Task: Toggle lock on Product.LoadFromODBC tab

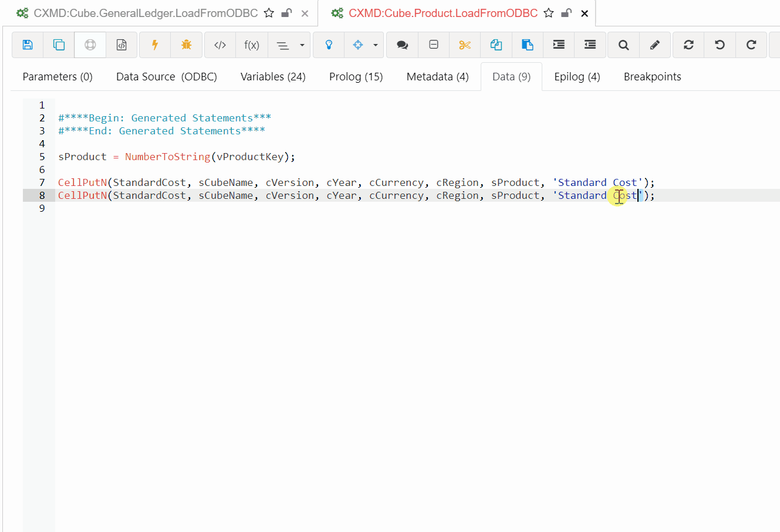Action: point(567,13)
